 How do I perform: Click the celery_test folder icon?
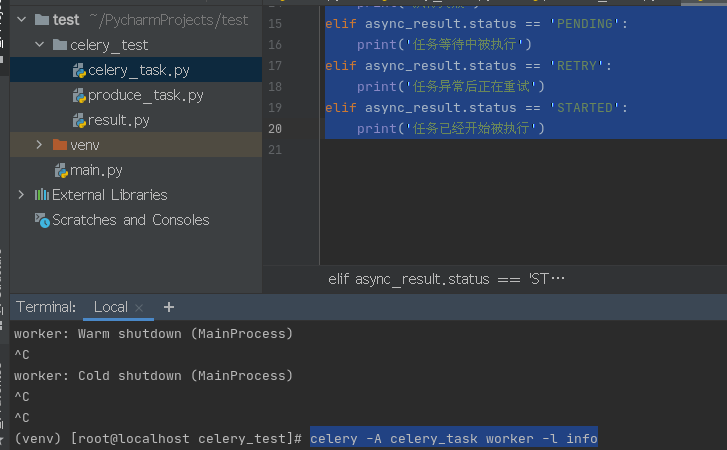[60, 45]
